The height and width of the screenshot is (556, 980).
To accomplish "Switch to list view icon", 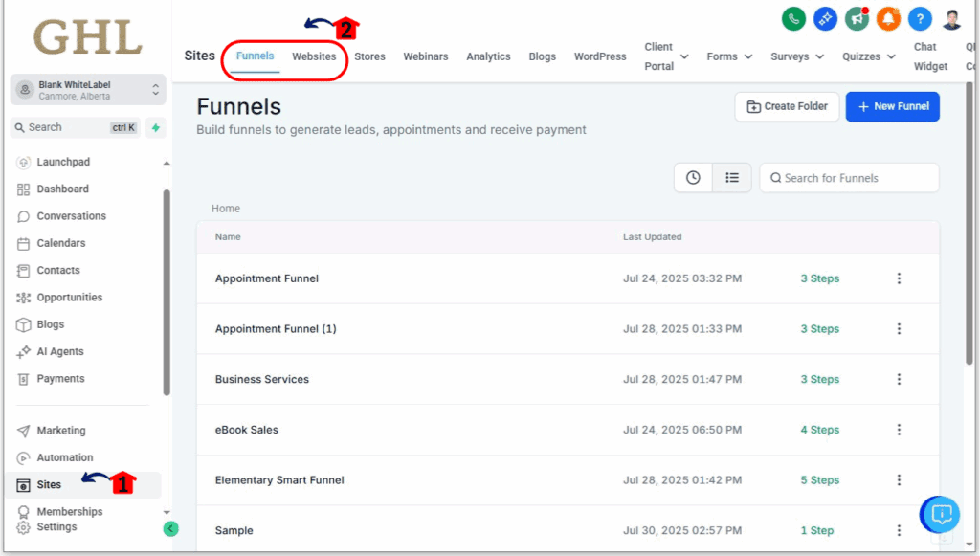I will click(x=732, y=178).
